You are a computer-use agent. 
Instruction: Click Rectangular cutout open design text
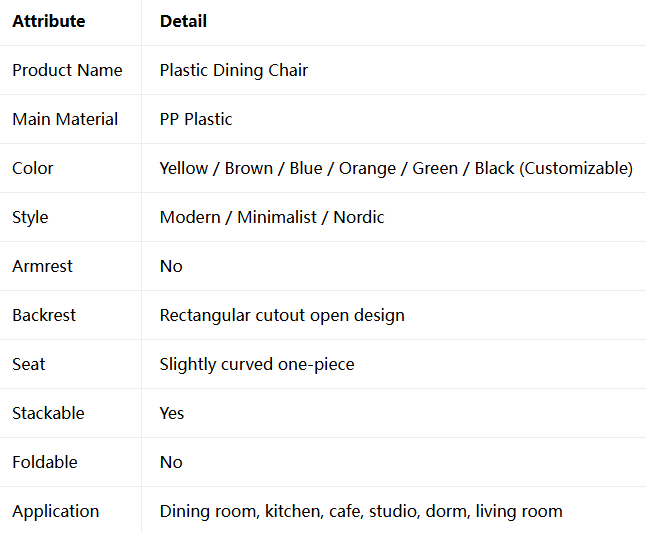click(282, 315)
